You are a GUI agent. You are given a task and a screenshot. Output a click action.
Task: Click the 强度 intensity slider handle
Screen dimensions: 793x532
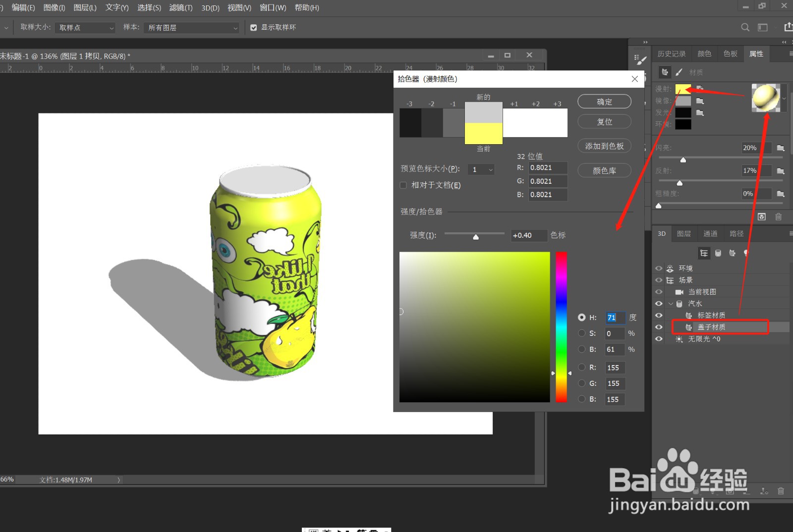pos(476,237)
